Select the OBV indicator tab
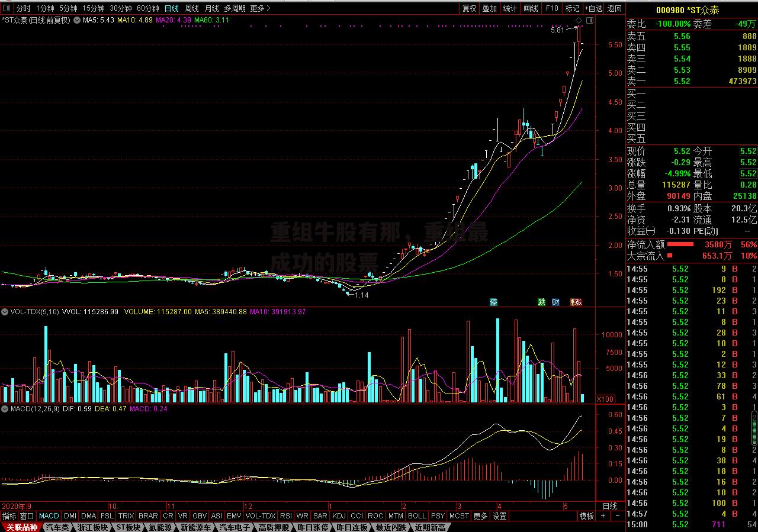The height and width of the screenshot is (532, 758). tap(200, 516)
